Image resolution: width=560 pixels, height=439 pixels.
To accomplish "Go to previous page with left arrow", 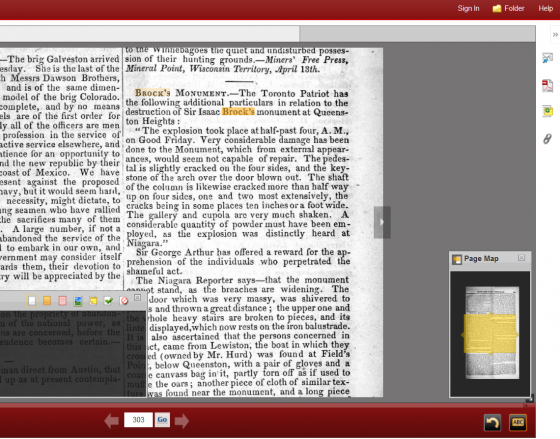I will [111, 421].
